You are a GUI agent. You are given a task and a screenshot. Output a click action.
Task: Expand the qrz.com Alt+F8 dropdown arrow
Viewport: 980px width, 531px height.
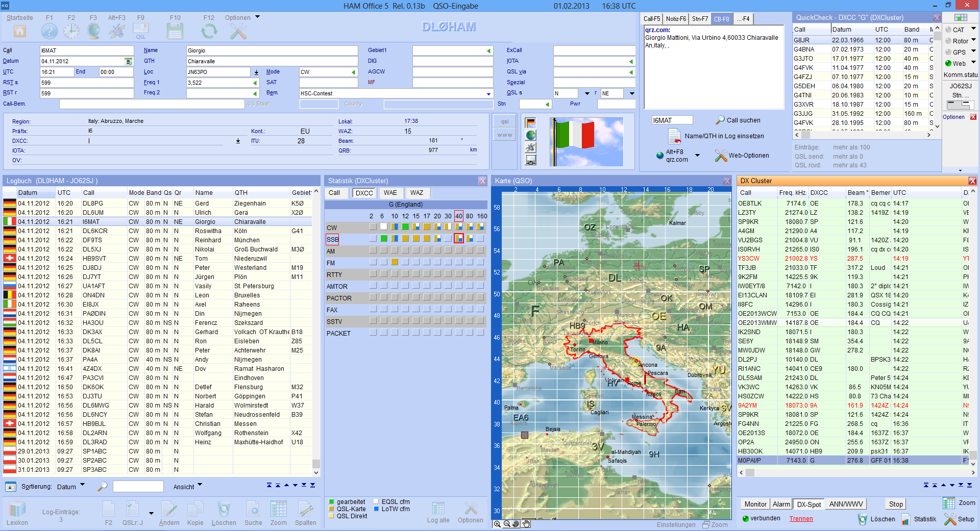(697, 156)
